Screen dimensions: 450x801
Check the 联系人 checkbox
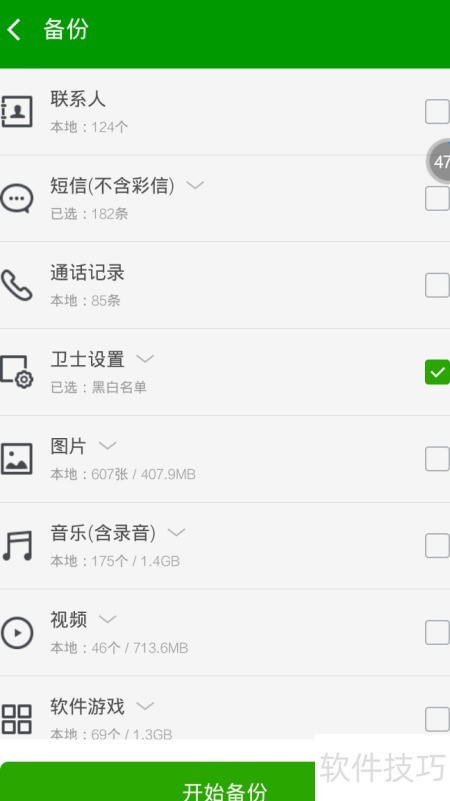[437, 112]
